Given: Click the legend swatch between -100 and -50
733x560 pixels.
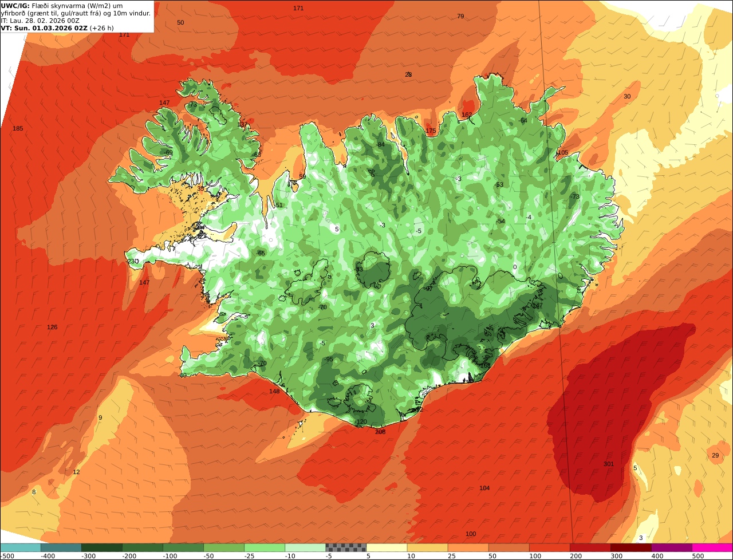Looking at the screenshot, I should pos(183,547).
